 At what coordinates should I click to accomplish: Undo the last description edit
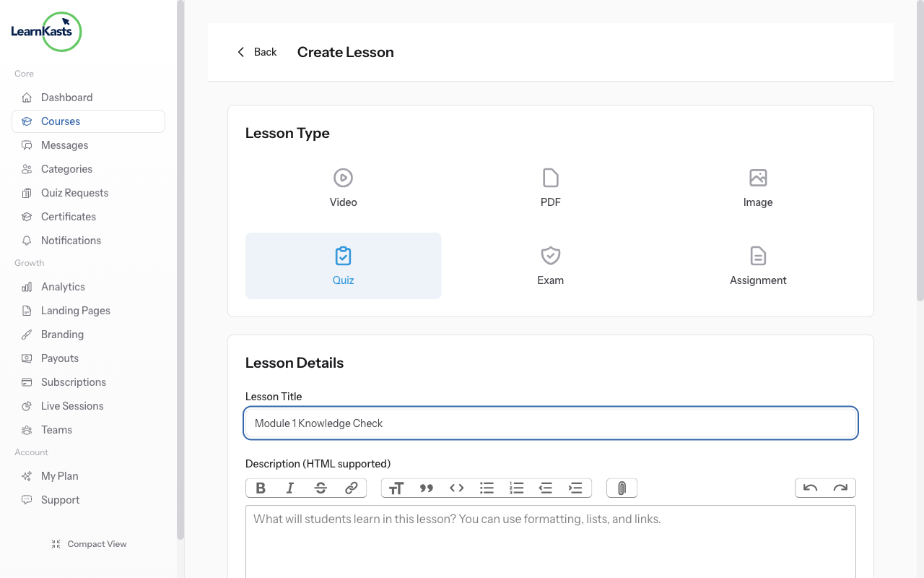tap(810, 488)
